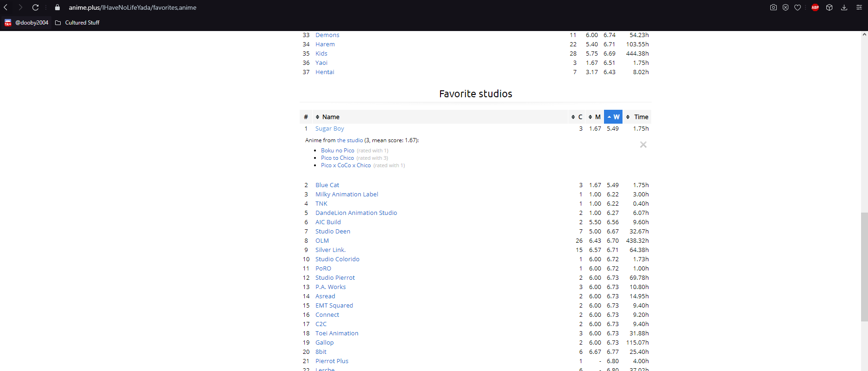Close the expanded Sugar Boy details panel

643,145
